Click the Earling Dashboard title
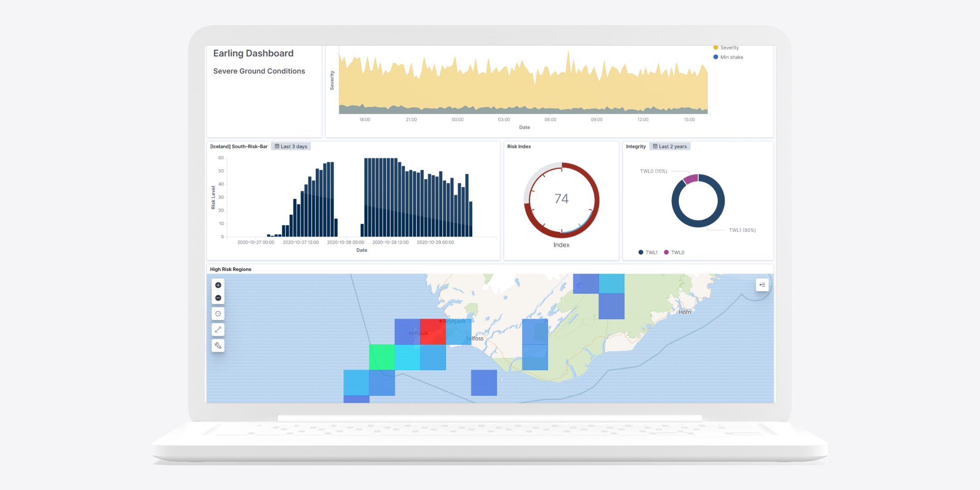 click(x=253, y=54)
